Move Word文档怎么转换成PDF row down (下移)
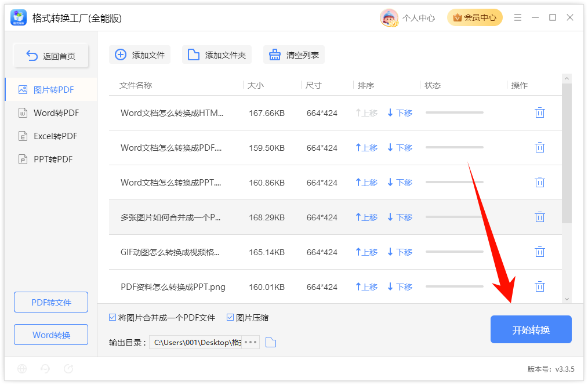Image resolution: width=588 pixels, height=385 pixels. coord(400,148)
